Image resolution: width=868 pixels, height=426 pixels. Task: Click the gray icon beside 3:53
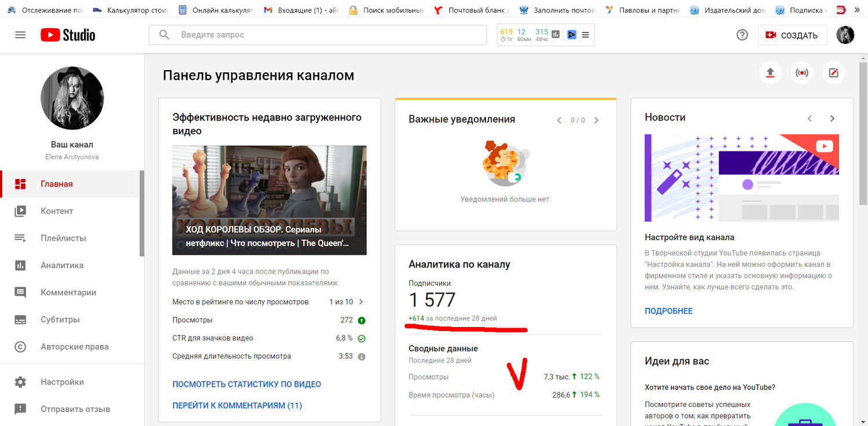coord(362,357)
